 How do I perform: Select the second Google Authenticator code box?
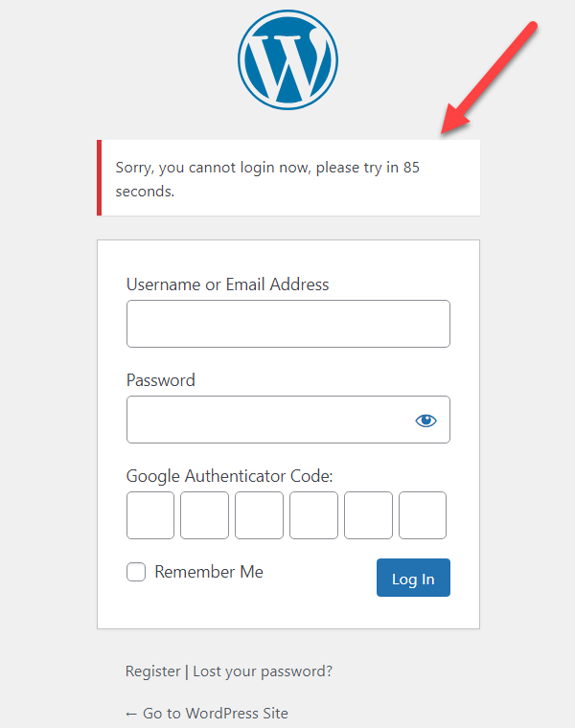(204, 515)
